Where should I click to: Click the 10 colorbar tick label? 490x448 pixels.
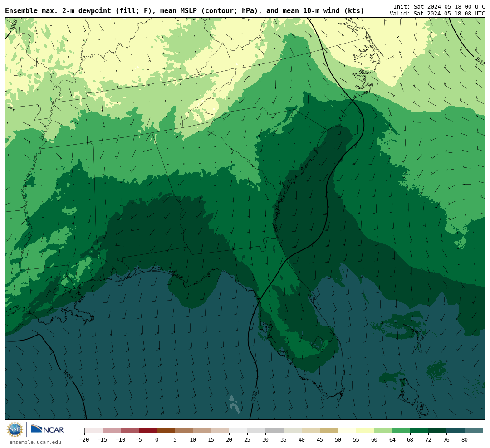pyautogui.click(x=193, y=439)
